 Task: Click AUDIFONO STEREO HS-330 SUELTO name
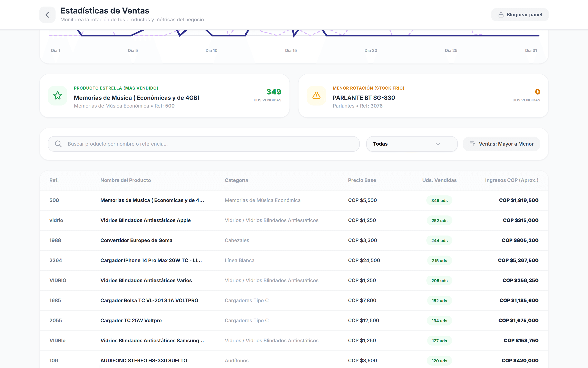(x=144, y=361)
